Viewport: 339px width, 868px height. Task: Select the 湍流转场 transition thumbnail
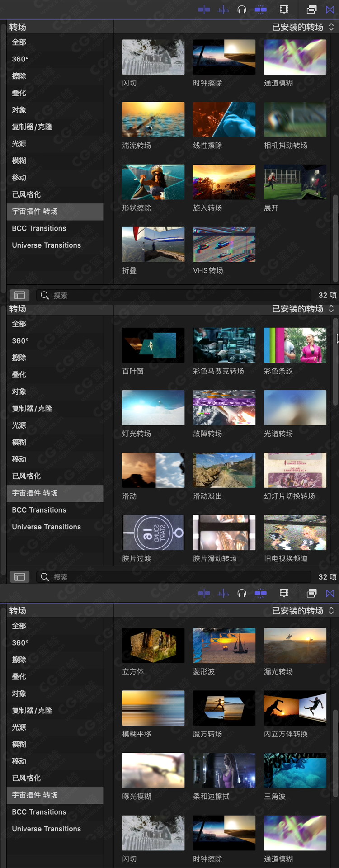153,119
